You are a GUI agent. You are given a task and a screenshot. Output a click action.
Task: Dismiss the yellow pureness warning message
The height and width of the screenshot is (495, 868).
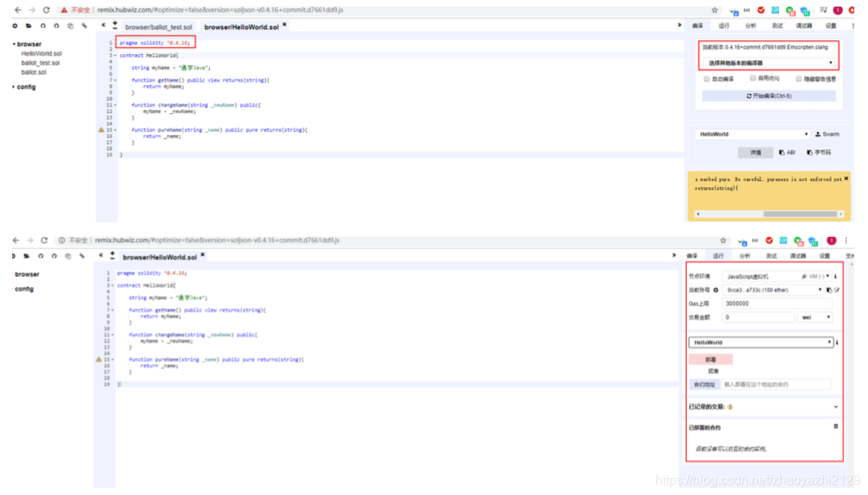(846, 178)
